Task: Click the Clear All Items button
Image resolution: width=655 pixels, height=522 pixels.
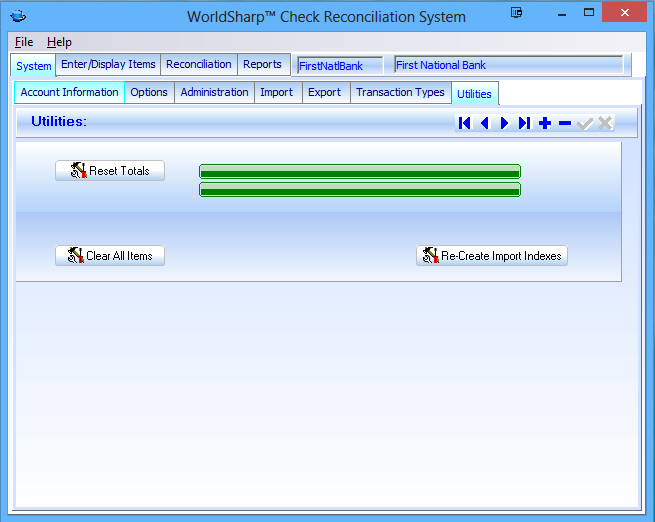Action: coord(110,256)
